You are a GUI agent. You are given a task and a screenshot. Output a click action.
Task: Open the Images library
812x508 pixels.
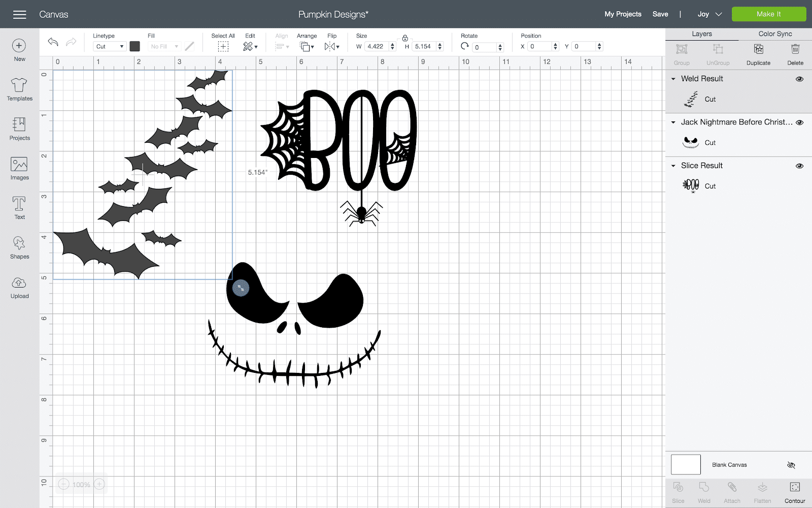(x=19, y=169)
